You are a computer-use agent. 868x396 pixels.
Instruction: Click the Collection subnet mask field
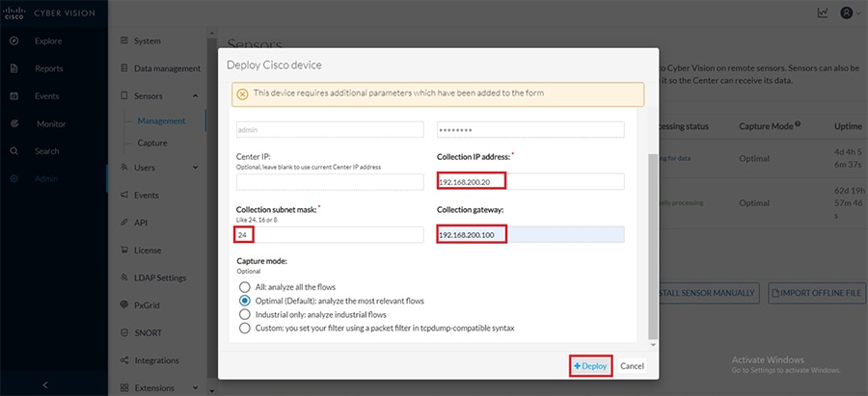pos(330,234)
